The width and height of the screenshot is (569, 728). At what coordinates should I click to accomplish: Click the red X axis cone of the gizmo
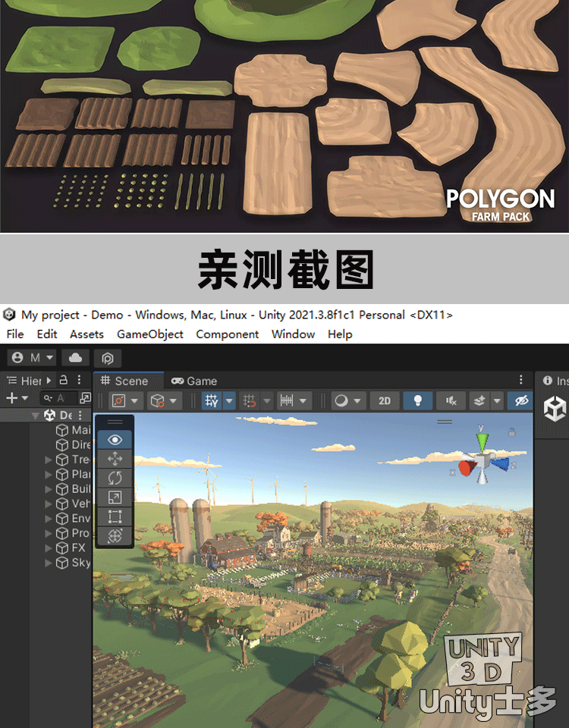467,468
